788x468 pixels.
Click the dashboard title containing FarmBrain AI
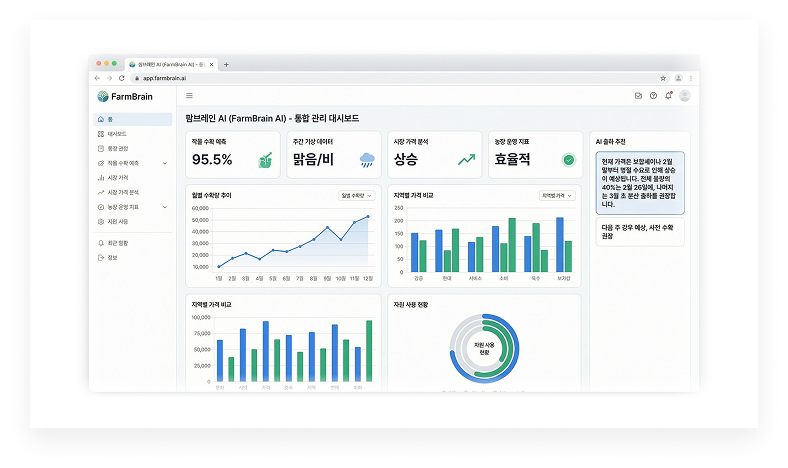(x=272, y=119)
